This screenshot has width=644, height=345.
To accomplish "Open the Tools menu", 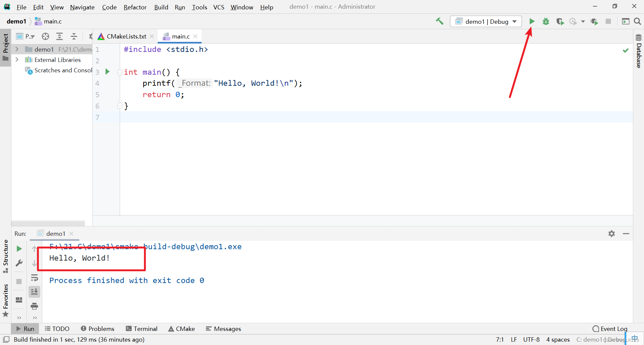I will coord(200,7).
